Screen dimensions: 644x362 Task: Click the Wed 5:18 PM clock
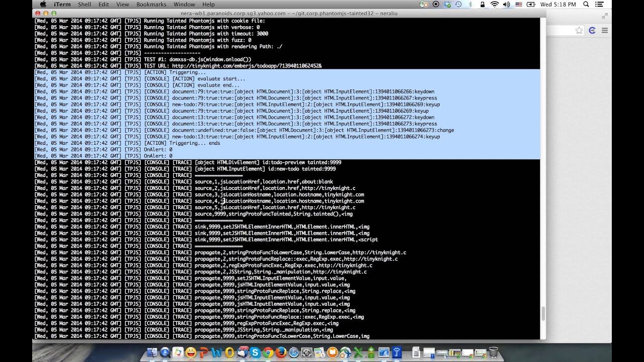pyautogui.click(x=558, y=4)
